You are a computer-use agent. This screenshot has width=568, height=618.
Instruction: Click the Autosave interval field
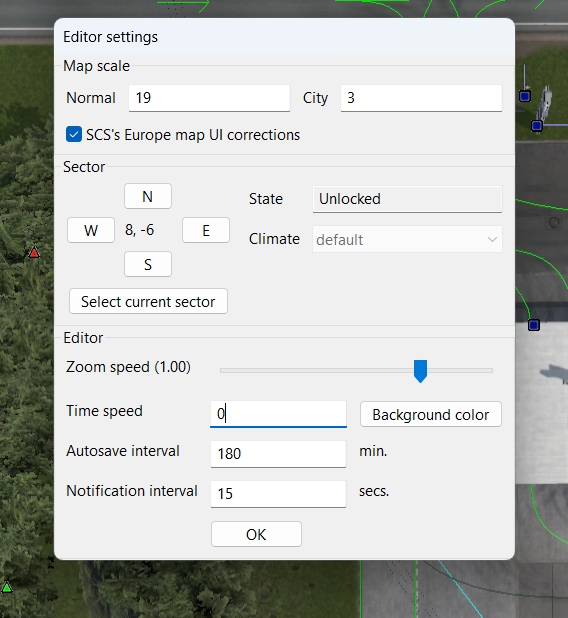coord(278,454)
